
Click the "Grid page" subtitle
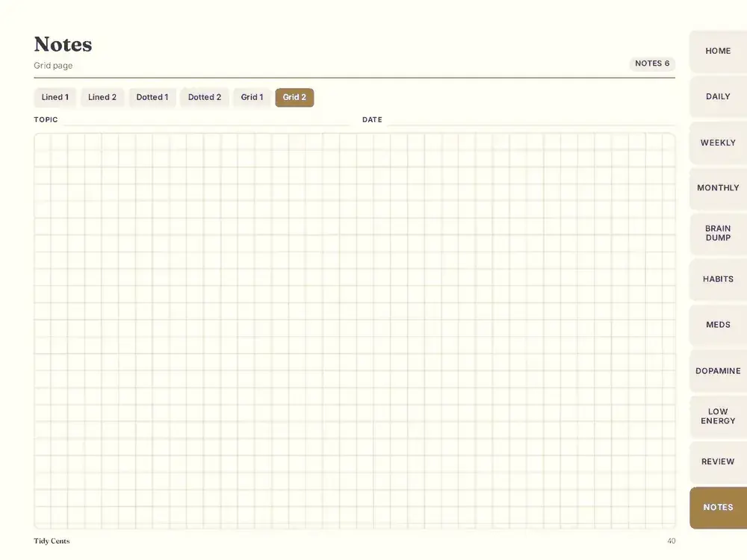click(x=53, y=66)
